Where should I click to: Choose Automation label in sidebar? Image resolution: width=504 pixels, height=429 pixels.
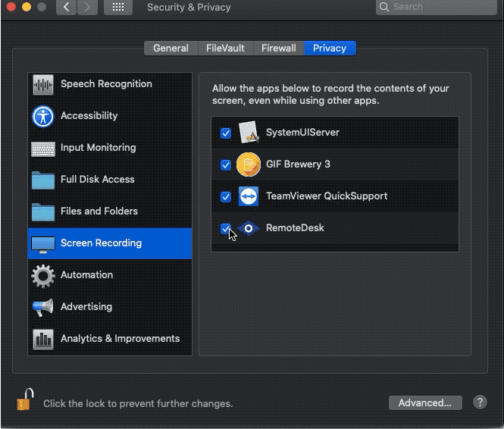pyautogui.click(x=87, y=274)
